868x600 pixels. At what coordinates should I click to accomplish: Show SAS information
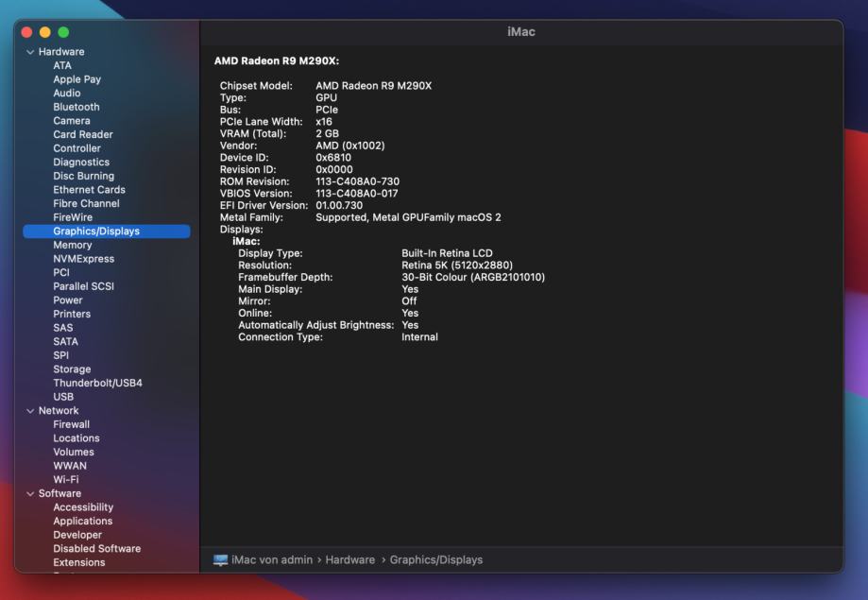pyautogui.click(x=63, y=328)
